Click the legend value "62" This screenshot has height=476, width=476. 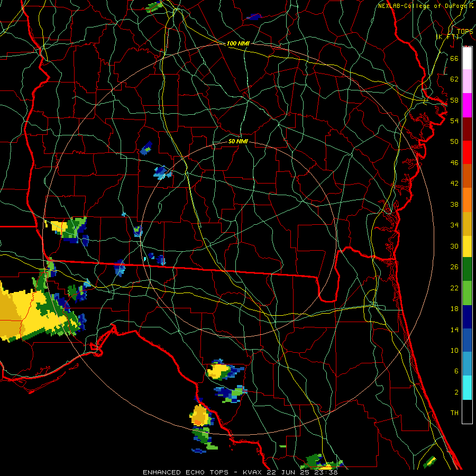(454, 79)
